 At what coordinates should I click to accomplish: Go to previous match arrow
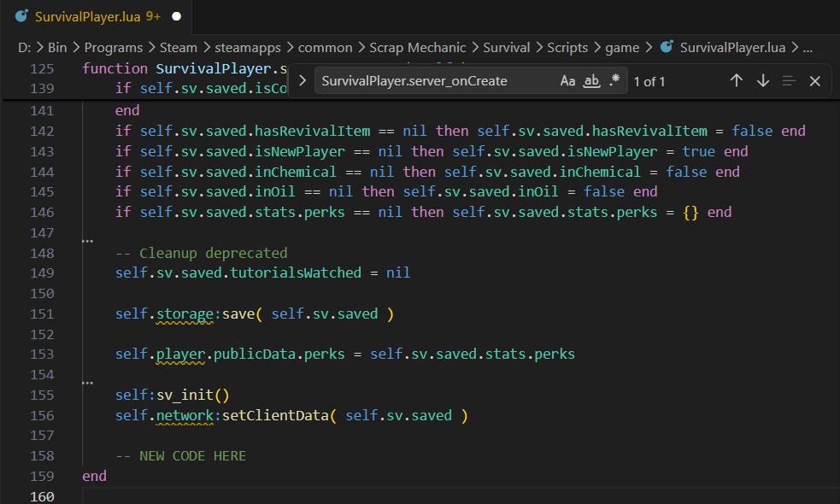pyautogui.click(x=737, y=81)
